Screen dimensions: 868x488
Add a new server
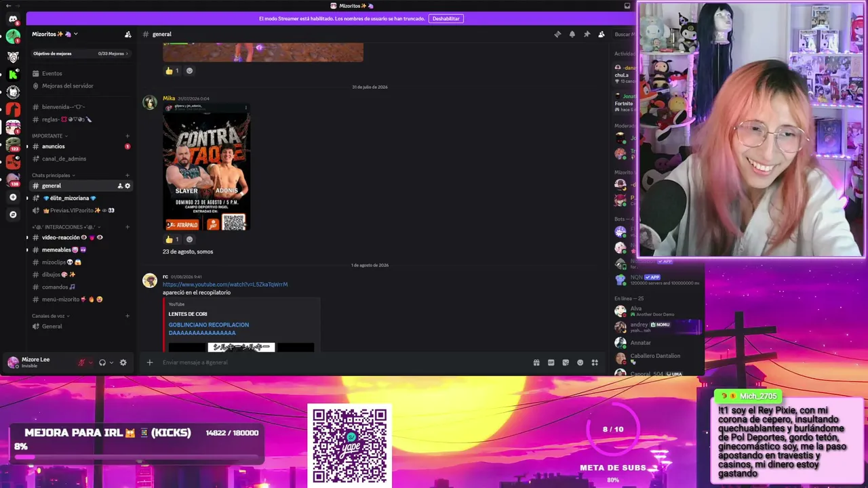[13, 197]
